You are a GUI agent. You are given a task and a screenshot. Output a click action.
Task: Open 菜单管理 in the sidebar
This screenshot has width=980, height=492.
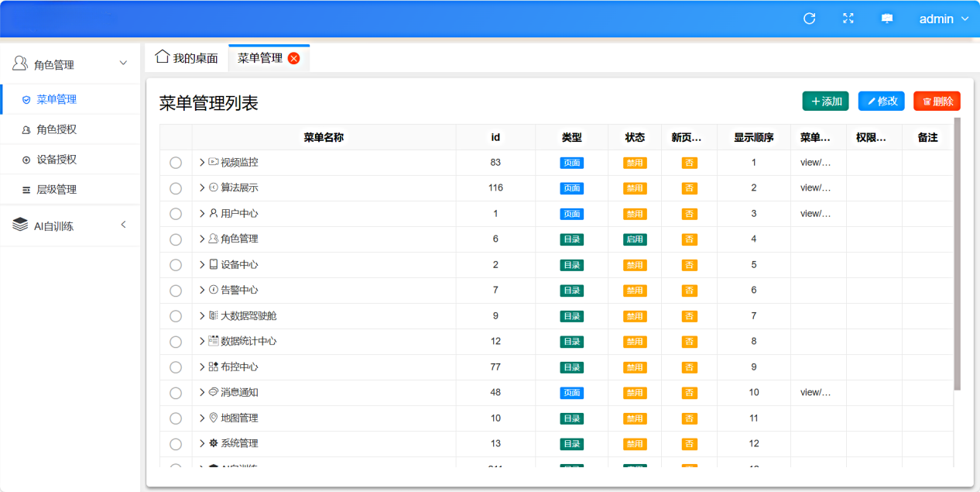click(x=70, y=99)
